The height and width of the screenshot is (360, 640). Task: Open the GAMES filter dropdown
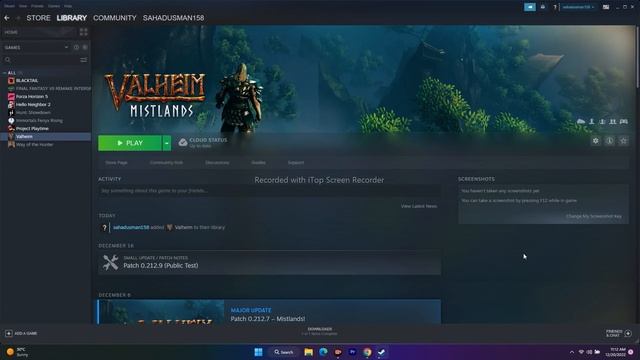(x=36, y=47)
